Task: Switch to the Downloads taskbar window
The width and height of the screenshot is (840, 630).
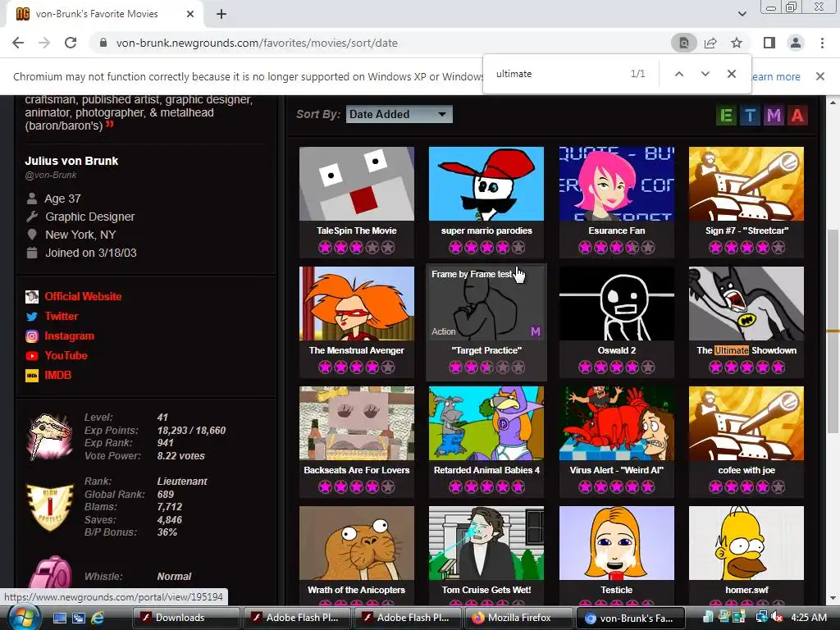Action: click(186, 618)
